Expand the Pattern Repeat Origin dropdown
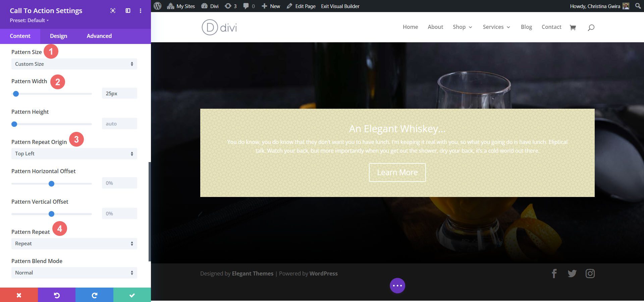Image resolution: width=644 pixels, height=302 pixels. 74,154
